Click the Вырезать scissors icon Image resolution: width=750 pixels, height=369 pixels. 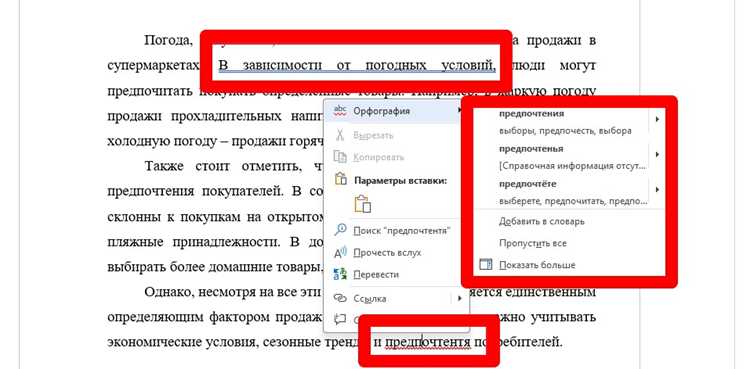coord(340,135)
